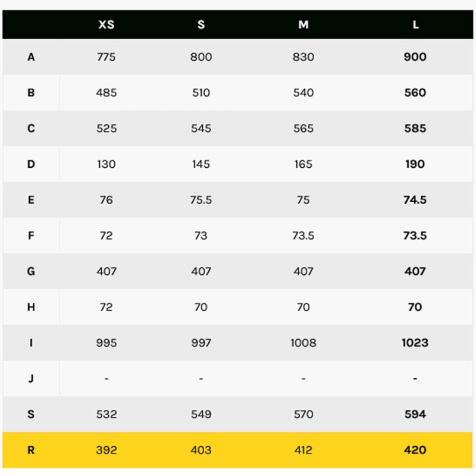
Task: Select the 549 value in row S
Action: point(201,414)
